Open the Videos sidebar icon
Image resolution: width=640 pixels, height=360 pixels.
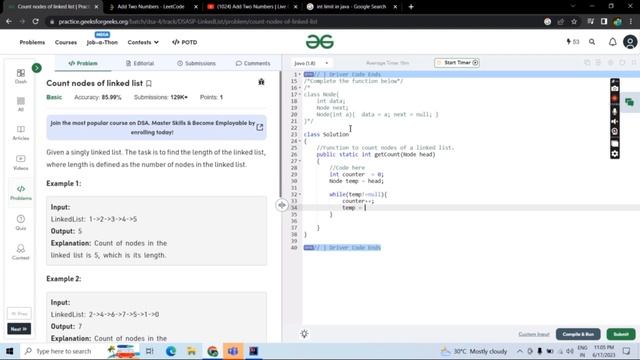pos(20,162)
